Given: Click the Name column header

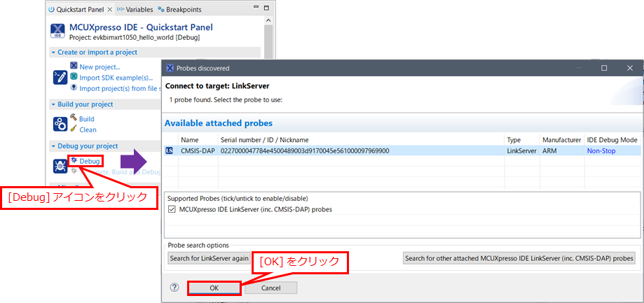Looking at the screenshot, I should tap(198, 140).
